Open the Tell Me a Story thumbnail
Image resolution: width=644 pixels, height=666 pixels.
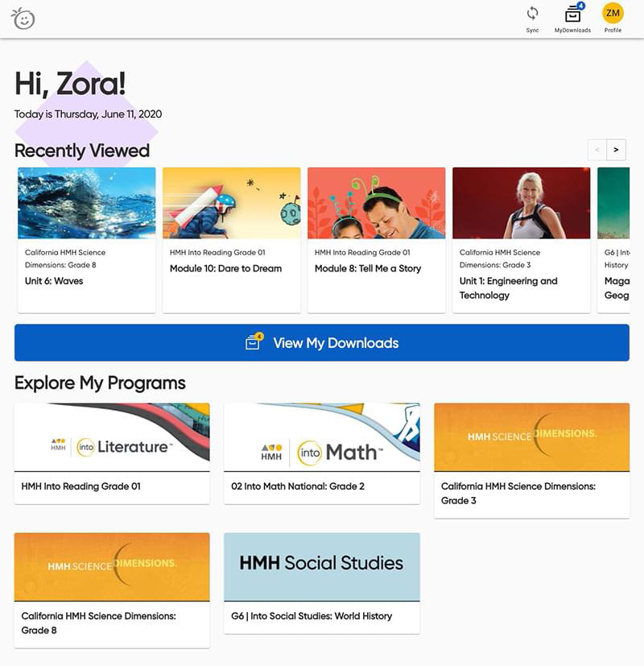[x=377, y=203]
